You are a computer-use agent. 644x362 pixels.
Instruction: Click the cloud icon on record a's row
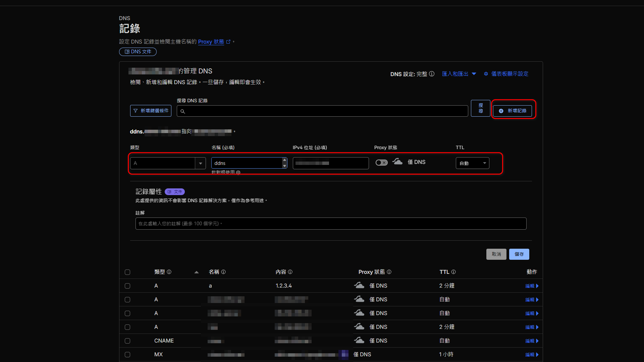pyautogui.click(x=359, y=285)
